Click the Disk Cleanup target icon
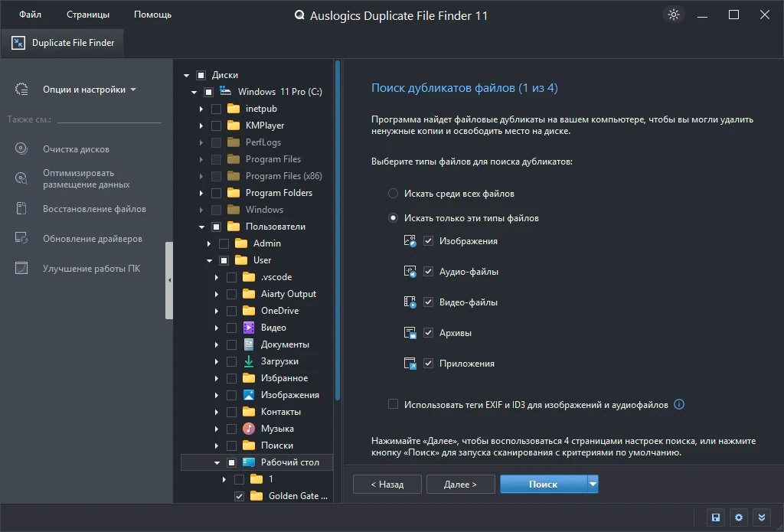 [21, 149]
